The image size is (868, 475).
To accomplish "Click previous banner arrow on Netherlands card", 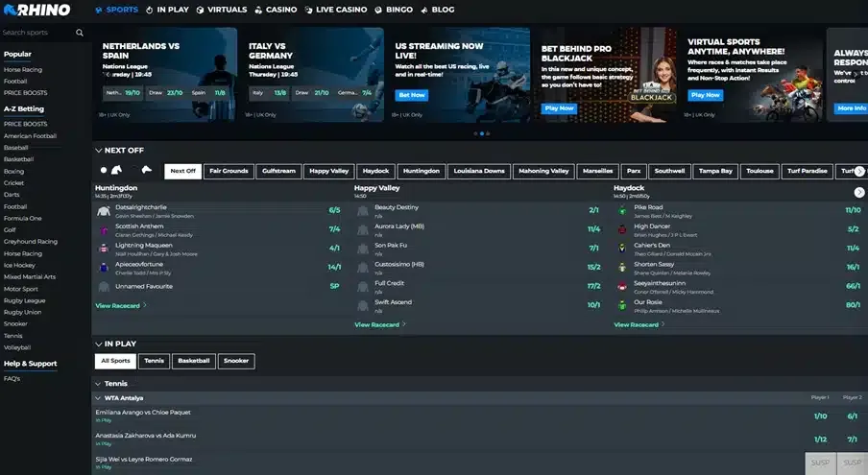I will pyautogui.click(x=108, y=74).
